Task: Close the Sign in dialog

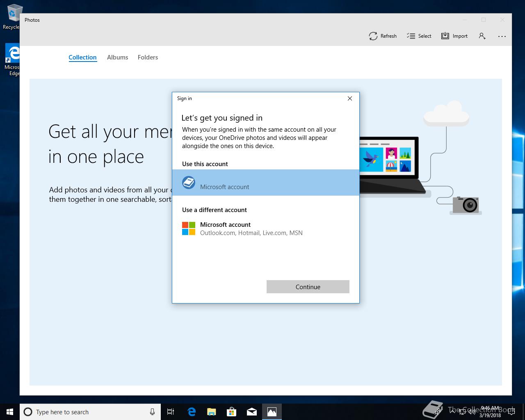Action: click(x=350, y=98)
